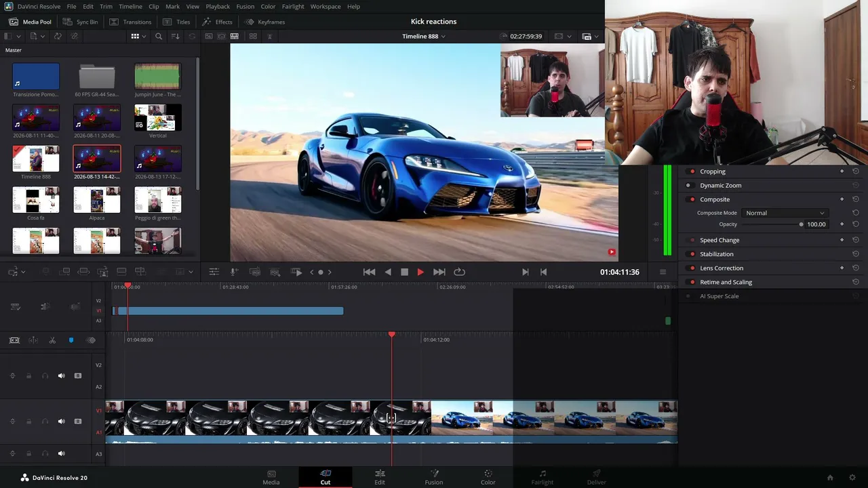868x488 pixels.
Task: Toggle the Cropping section on or off
Action: (692, 171)
